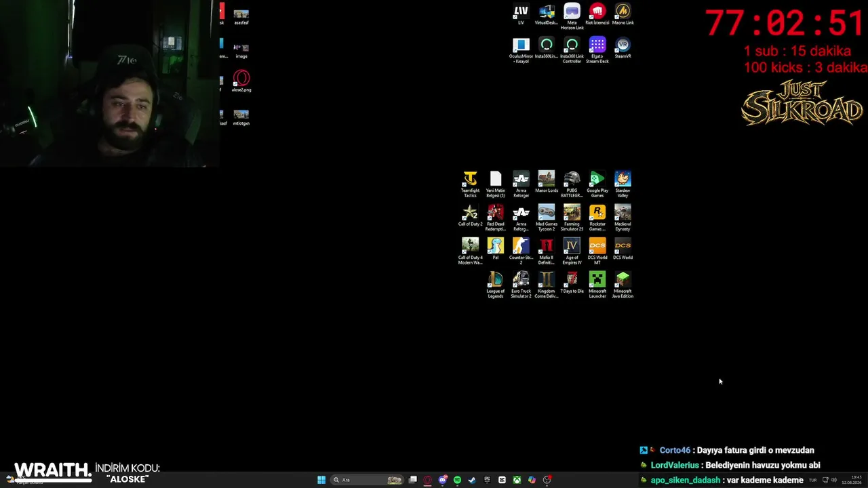868x488 pixels.
Task: Select the mtlotgen desktop file
Action: click(x=241, y=118)
